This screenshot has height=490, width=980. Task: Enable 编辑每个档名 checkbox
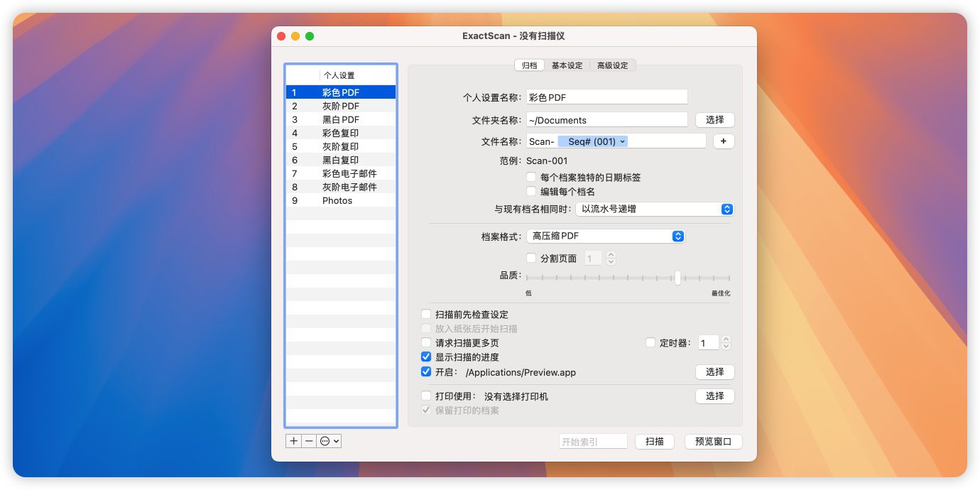click(x=531, y=191)
